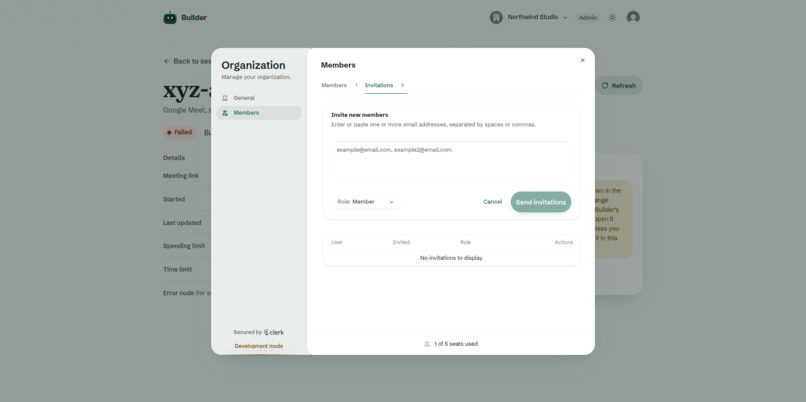Click the 'Secured by' text
Screen dimensions: 806x402
click(247, 332)
